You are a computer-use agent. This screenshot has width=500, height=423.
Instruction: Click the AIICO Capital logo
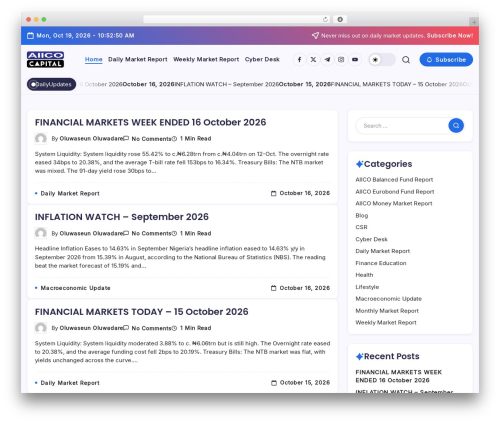pyautogui.click(x=45, y=59)
